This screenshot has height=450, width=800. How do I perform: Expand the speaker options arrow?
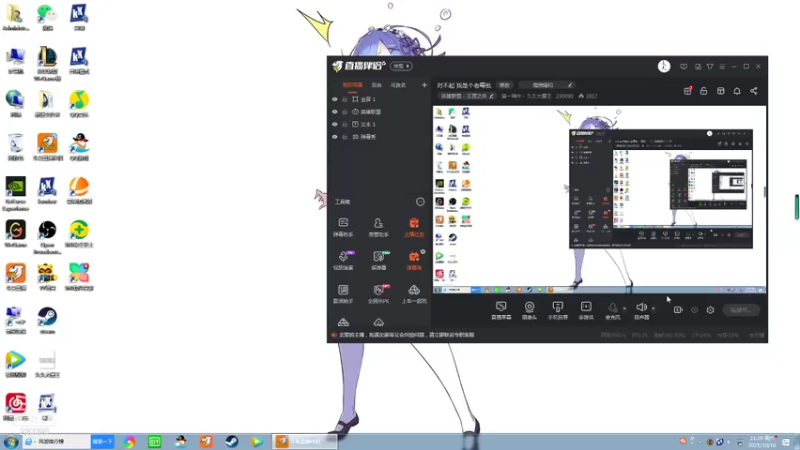(x=653, y=308)
